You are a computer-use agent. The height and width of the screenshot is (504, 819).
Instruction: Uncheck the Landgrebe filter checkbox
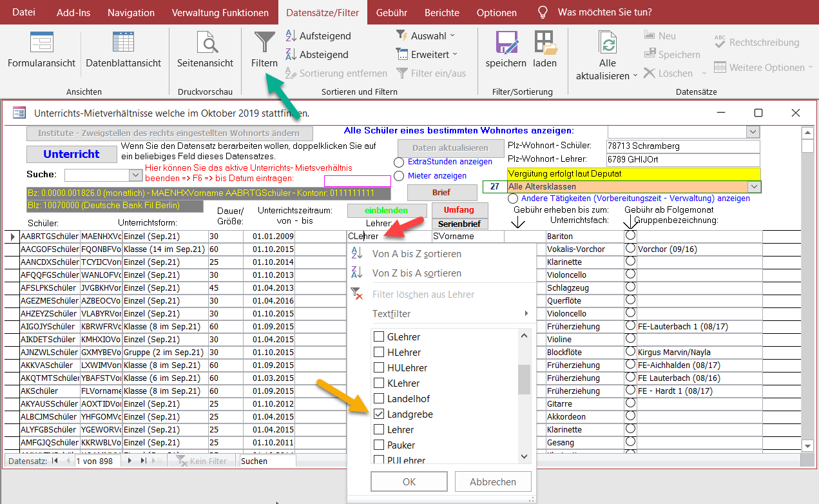[x=379, y=414]
